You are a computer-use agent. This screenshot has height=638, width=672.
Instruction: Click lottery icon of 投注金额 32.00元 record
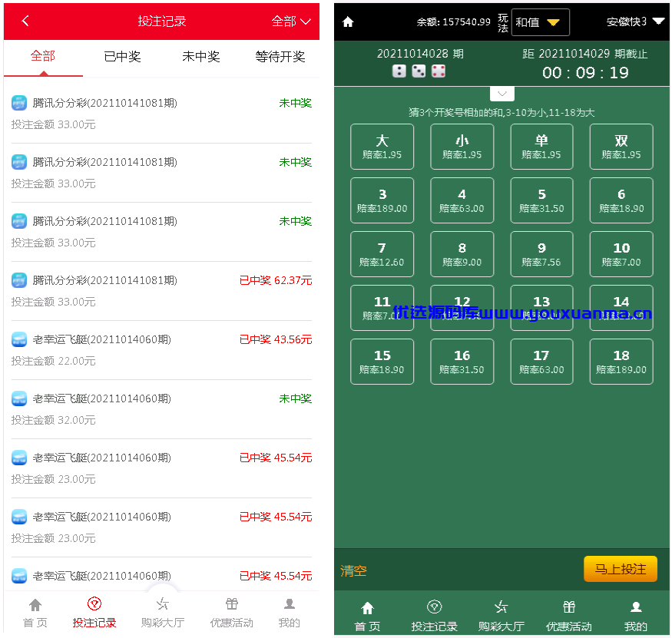pyautogui.click(x=19, y=398)
